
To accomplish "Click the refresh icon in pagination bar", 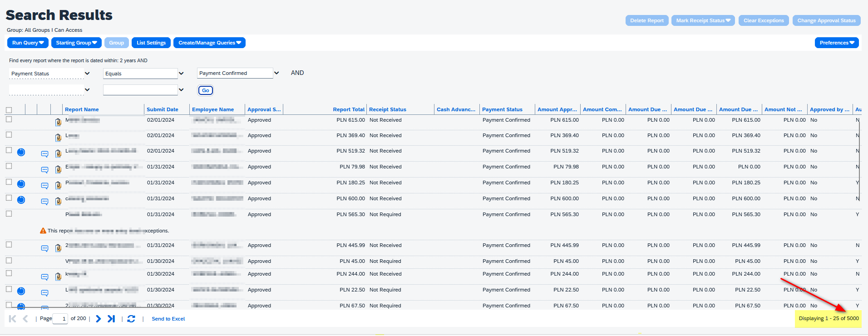I will tap(131, 319).
